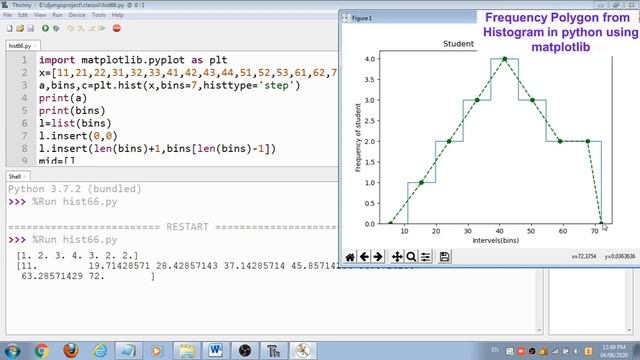Click the Windows Start button
The image size is (640, 360).
click(x=12, y=351)
